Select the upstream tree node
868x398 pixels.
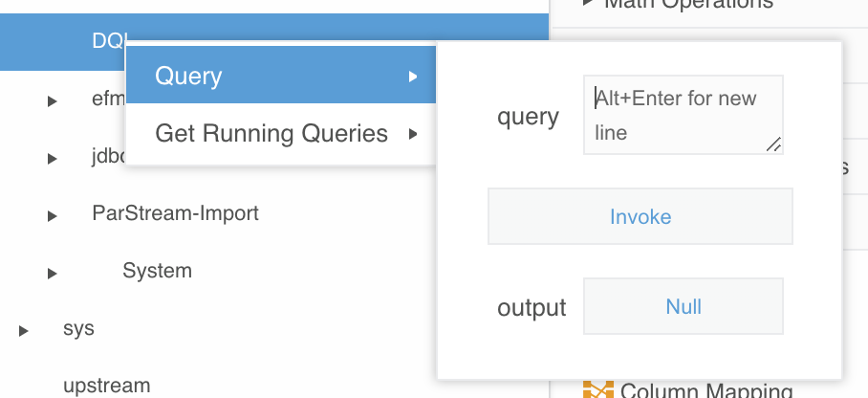point(106,386)
